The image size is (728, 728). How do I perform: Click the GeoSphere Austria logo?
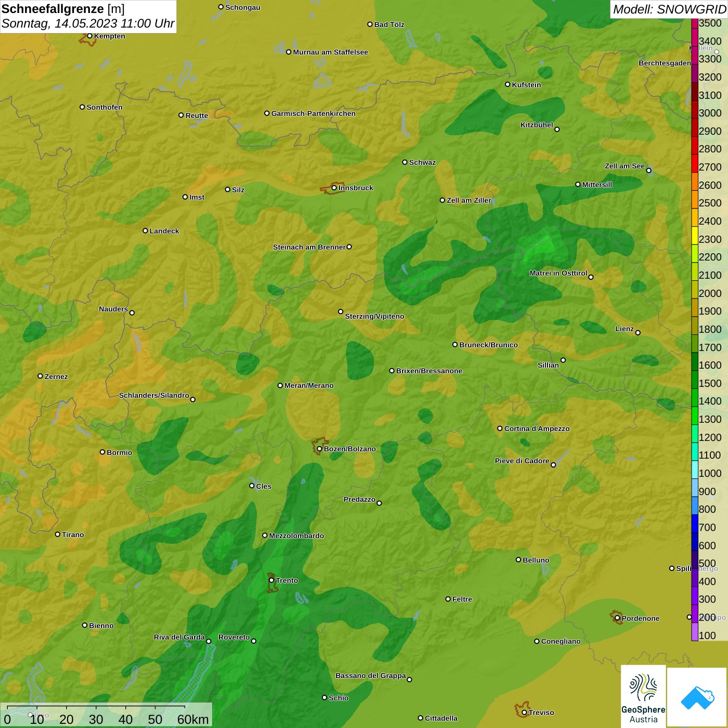[x=643, y=696]
